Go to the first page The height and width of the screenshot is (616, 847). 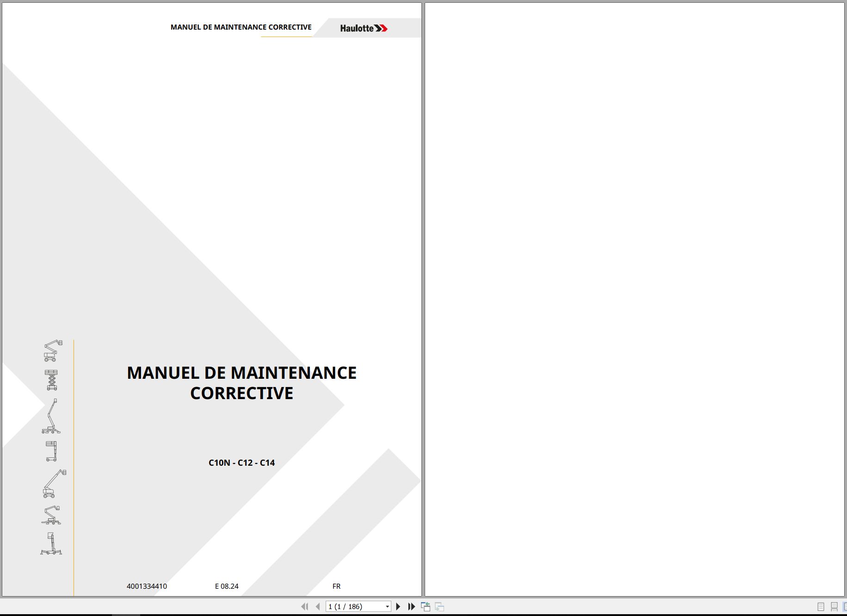tap(304, 606)
